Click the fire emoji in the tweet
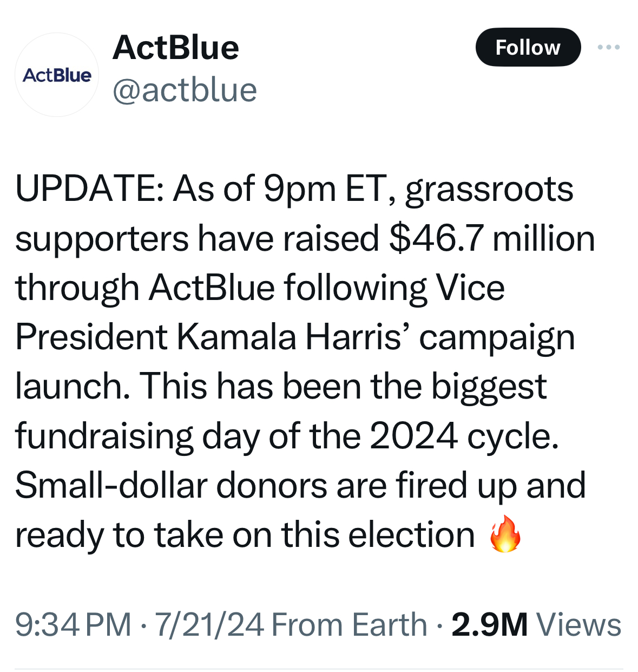Image resolution: width=638 pixels, height=672 pixels. click(x=505, y=534)
